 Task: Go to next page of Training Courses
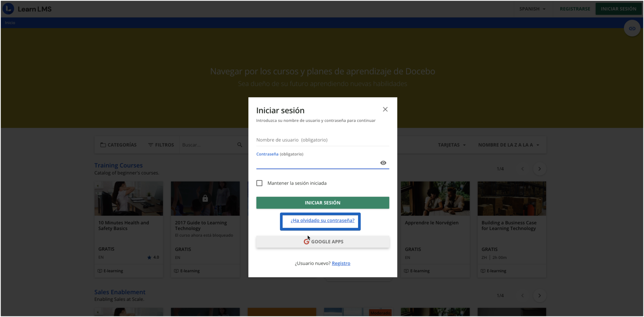(x=539, y=169)
